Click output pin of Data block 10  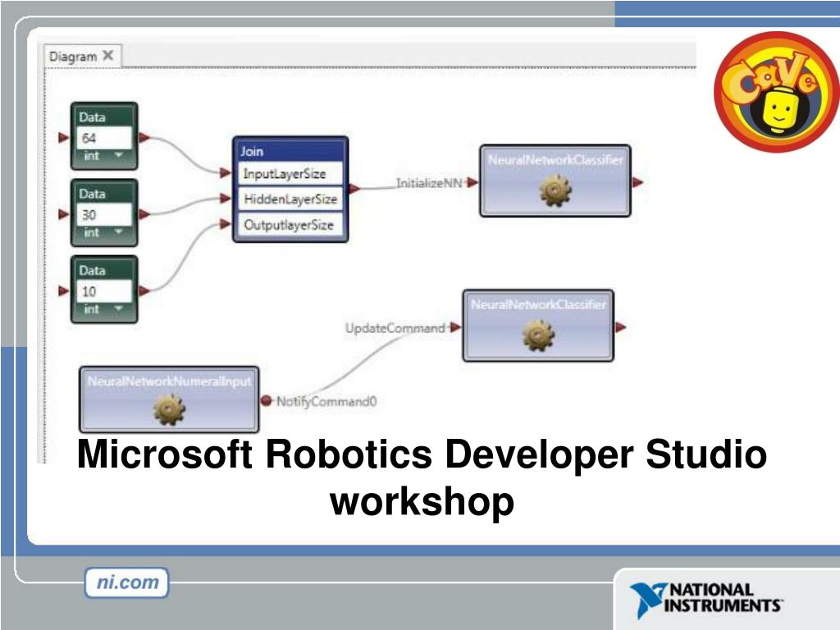pyautogui.click(x=144, y=291)
